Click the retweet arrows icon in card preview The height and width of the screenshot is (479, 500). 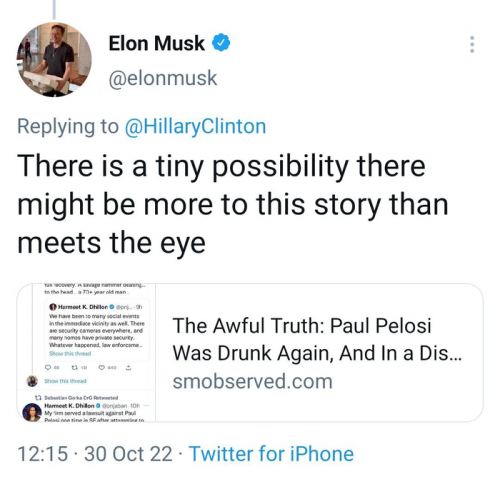pos(75,368)
